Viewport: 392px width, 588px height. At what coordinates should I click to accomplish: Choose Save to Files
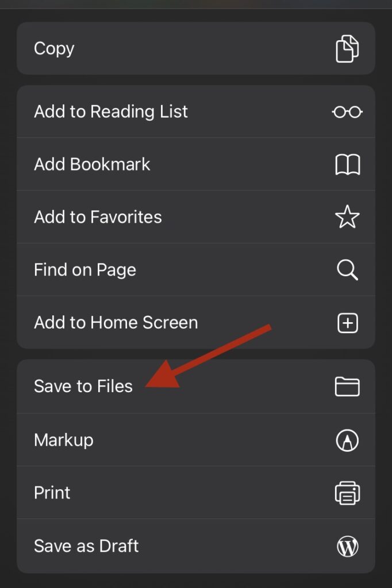click(196, 386)
